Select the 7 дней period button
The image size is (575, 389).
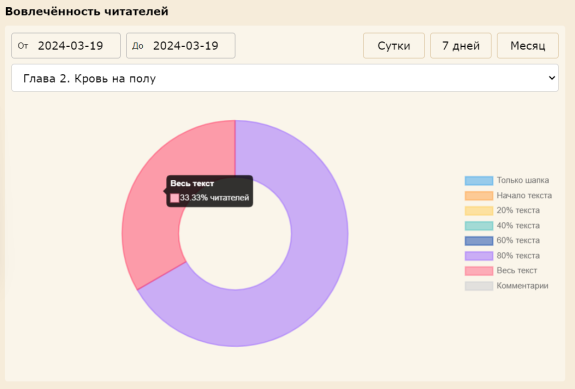pos(461,46)
